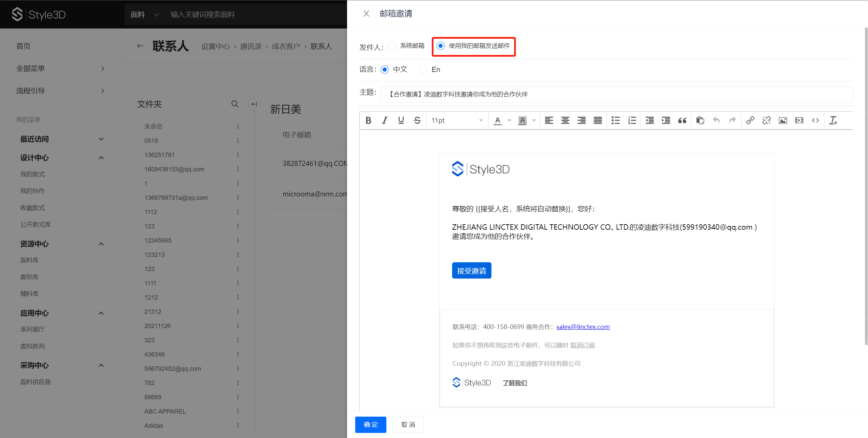Viewport: 868px width, 438px height.
Task: Close the 邮箱邀请 panel
Action: [366, 14]
